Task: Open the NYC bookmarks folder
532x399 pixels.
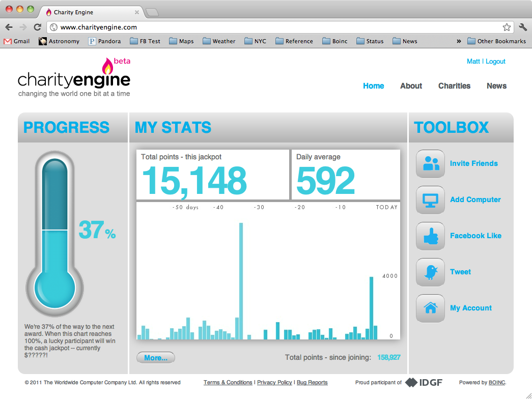Action: pyautogui.click(x=256, y=41)
